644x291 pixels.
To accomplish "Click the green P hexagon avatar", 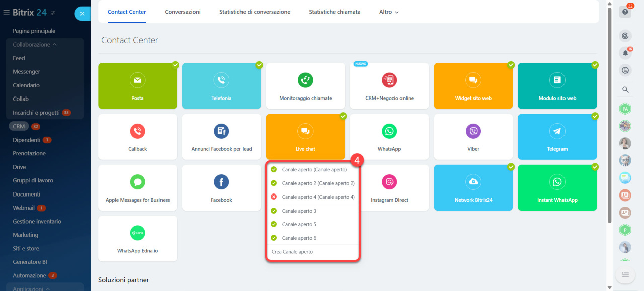I will 625,230.
